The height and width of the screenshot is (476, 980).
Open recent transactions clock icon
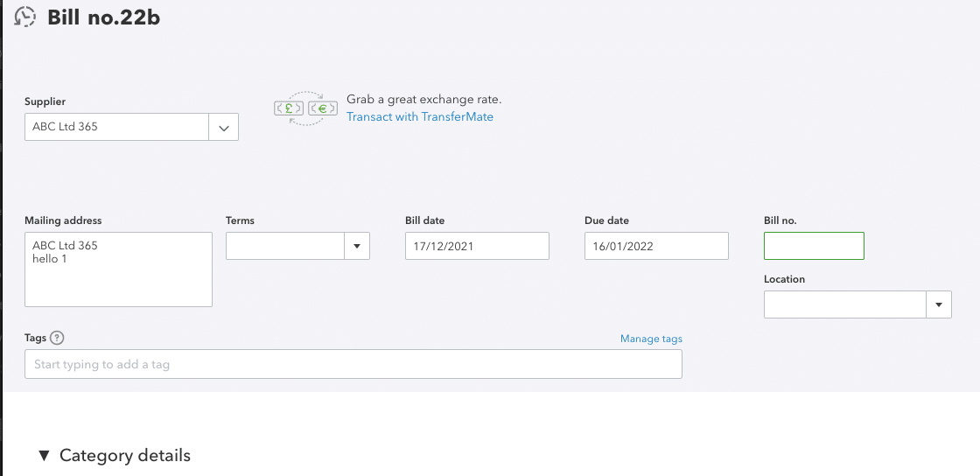24,17
